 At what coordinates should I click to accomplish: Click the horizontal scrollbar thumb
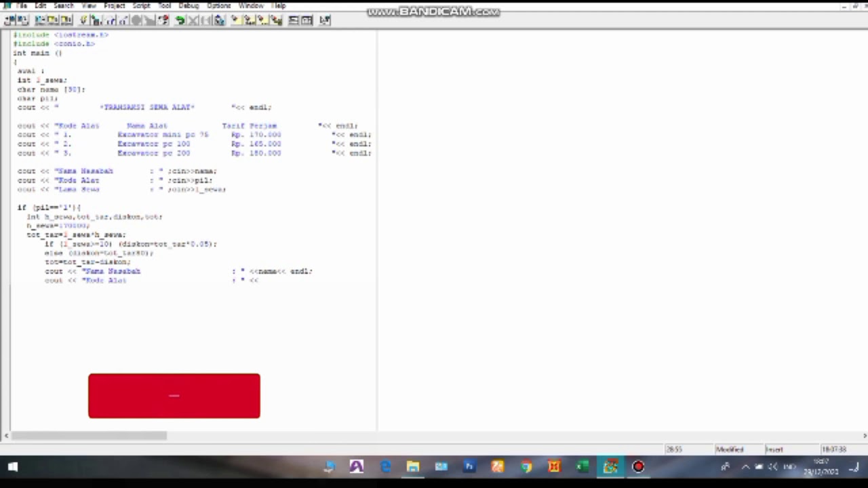tap(89, 436)
